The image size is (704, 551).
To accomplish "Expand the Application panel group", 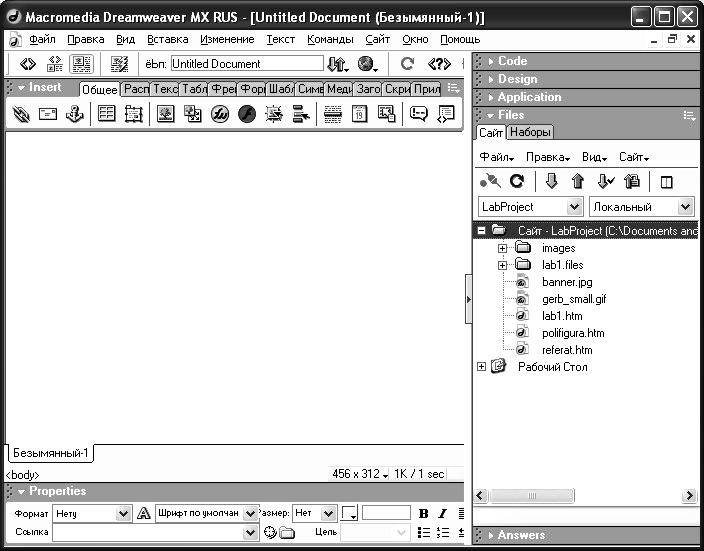I will click(x=491, y=97).
